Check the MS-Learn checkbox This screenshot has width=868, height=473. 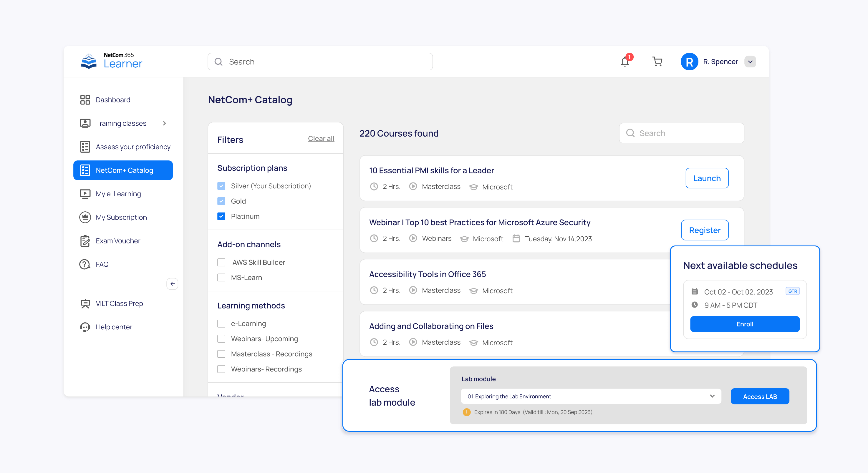pyautogui.click(x=221, y=278)
